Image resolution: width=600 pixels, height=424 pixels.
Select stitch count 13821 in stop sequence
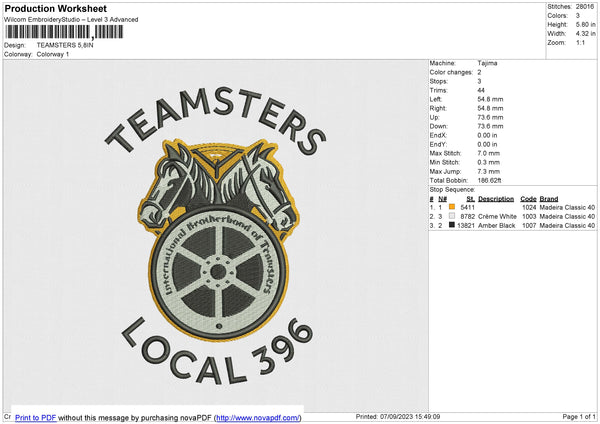pos(466,226)
